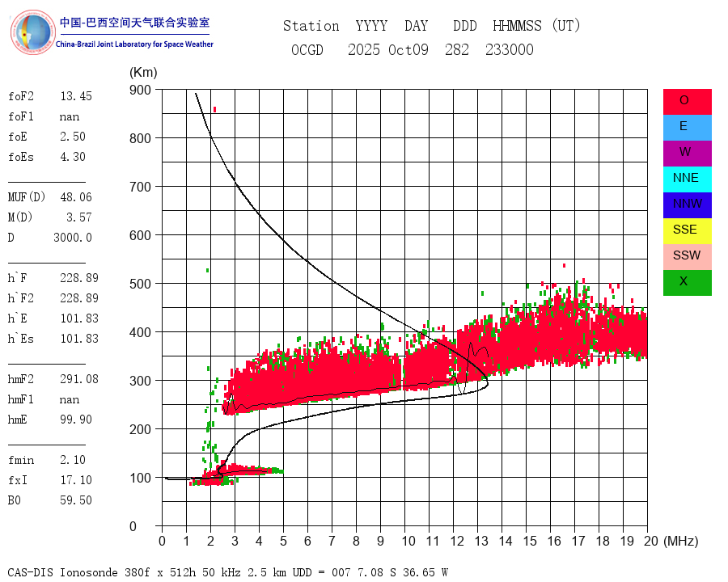Click the fmin value 2.10
This screenshot has height=582, width=728.
pos(73,460)
